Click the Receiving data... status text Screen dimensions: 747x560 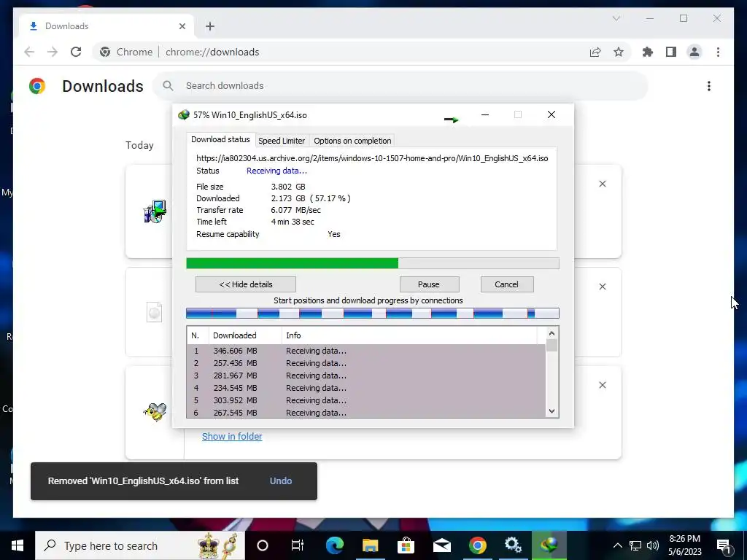276,171
